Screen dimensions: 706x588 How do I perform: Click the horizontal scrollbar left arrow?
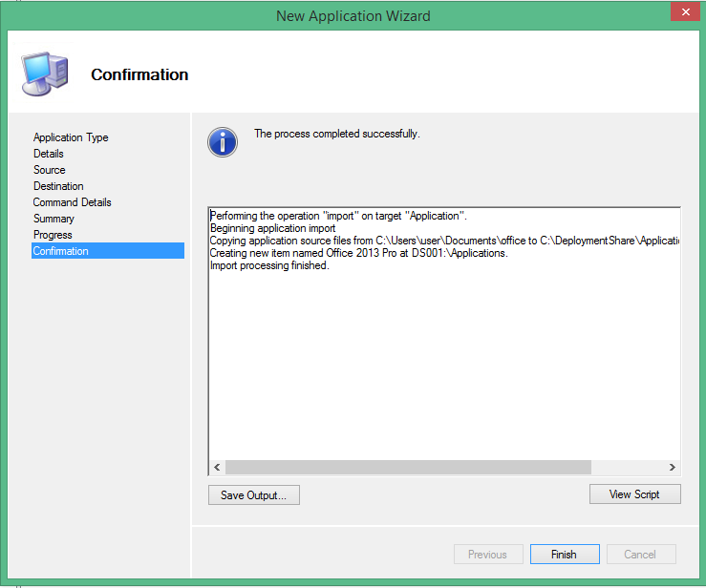coord(217,467)
